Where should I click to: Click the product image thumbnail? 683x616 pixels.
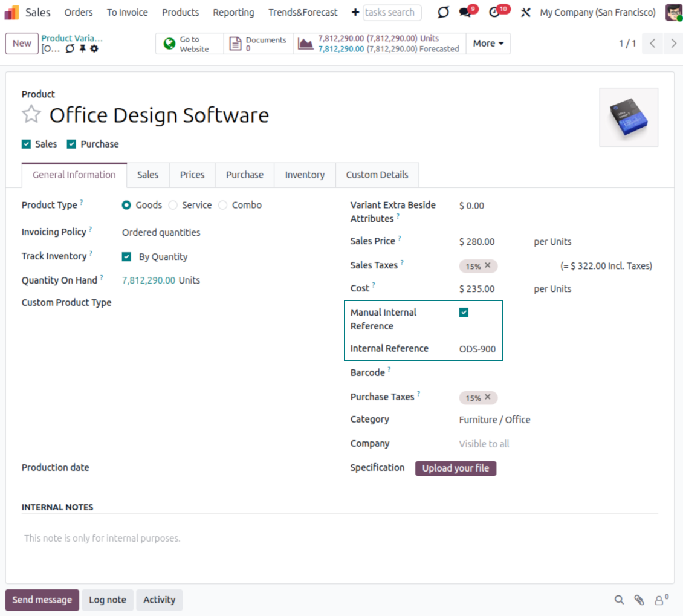tap(629, 117)
